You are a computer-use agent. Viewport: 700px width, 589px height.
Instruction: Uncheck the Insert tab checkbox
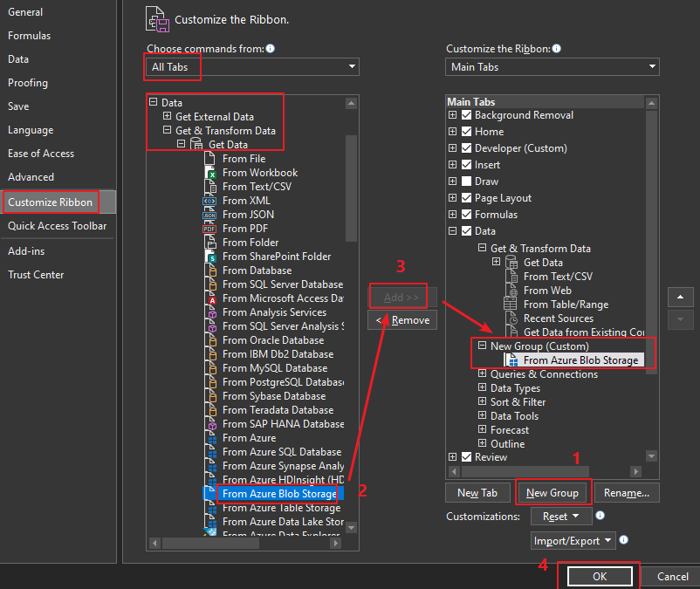point(466,165)
